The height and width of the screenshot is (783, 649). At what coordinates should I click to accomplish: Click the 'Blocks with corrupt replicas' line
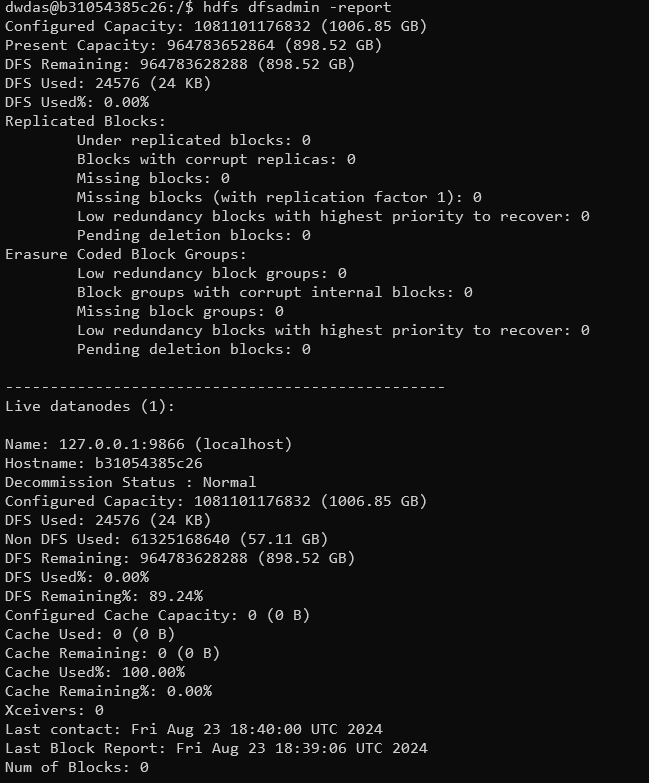215,159
